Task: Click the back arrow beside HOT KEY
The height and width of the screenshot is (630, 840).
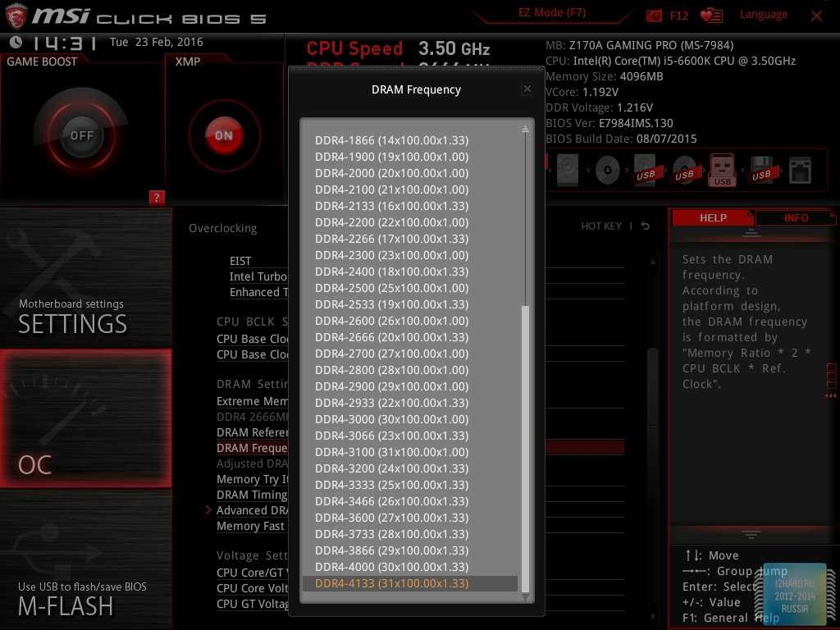Action: 646,226
